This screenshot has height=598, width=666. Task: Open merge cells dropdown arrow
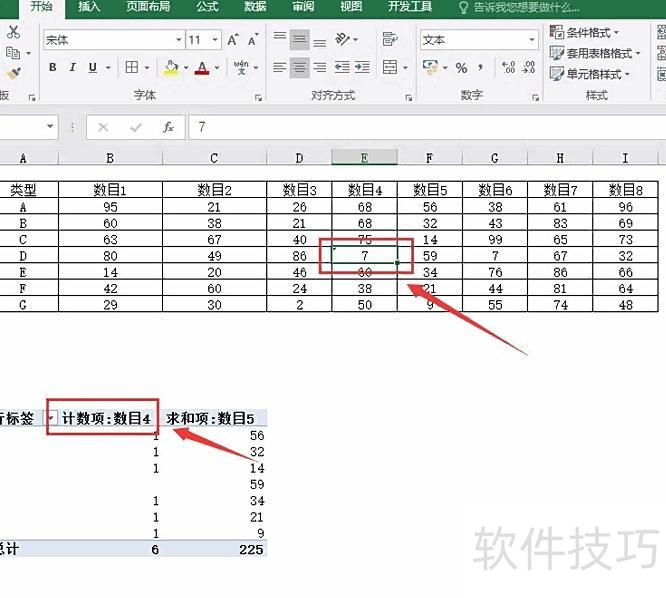[x=405, y=68]
